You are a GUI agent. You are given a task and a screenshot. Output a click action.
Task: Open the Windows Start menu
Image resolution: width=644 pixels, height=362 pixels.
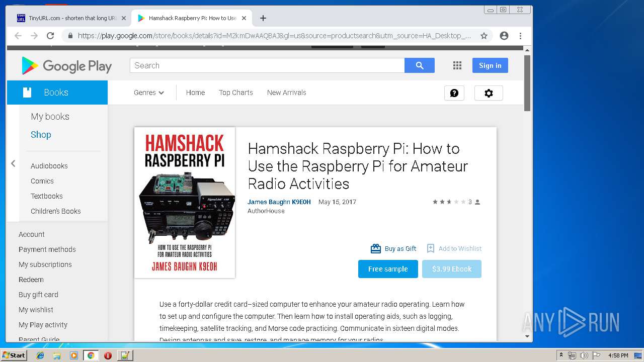tap(14, 355)
